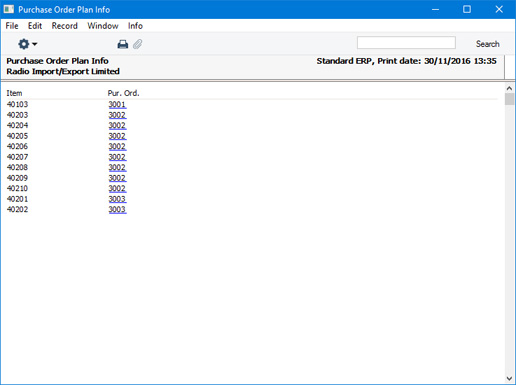The height and width of the screenshot is (385, 516).
Task: Open purchase order 3002 for item 40208
Action: coord(117,168)
